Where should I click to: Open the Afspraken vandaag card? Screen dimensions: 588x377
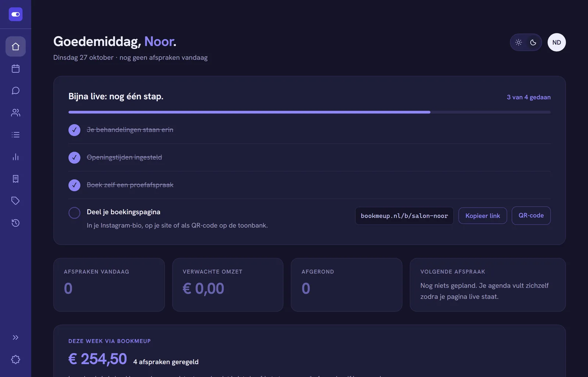(x=109, y=285)
